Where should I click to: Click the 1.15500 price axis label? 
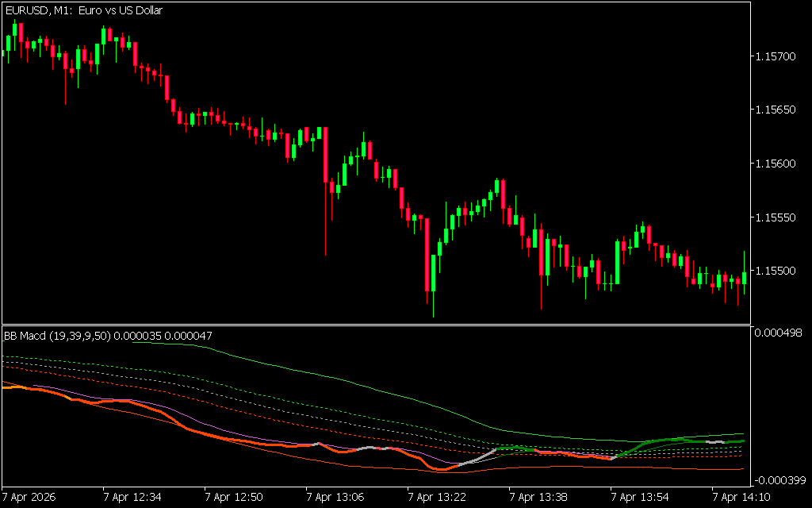pos(776,271)
